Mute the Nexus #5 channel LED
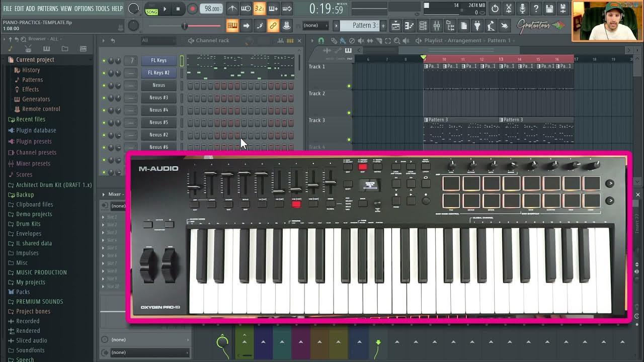This screenshot has width=644, height=362. pos(104,123)
